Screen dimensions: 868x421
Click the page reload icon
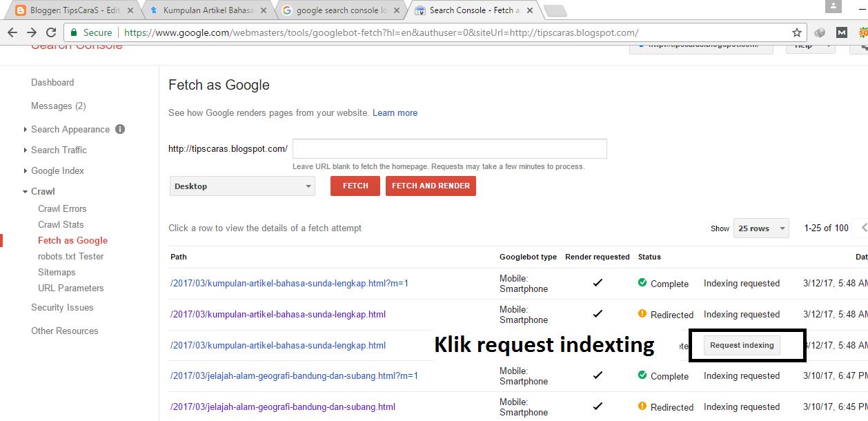point(51,32)
